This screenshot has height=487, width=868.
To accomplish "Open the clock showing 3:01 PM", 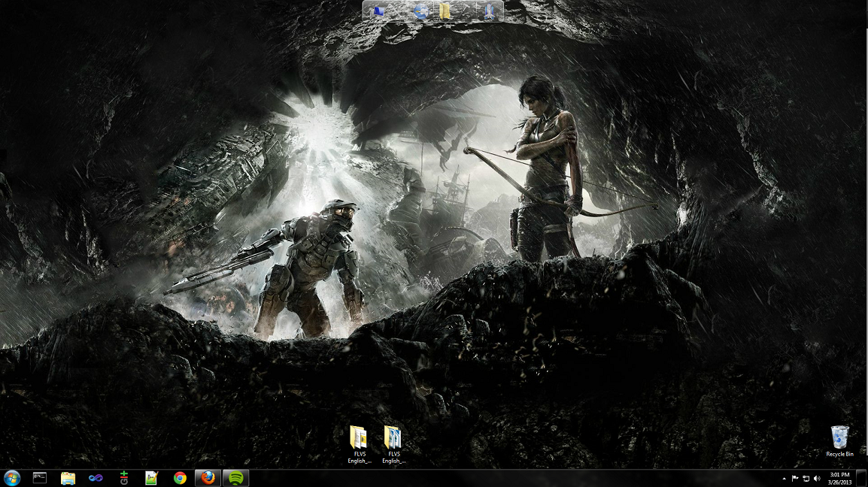I will [x=839, y=479].
